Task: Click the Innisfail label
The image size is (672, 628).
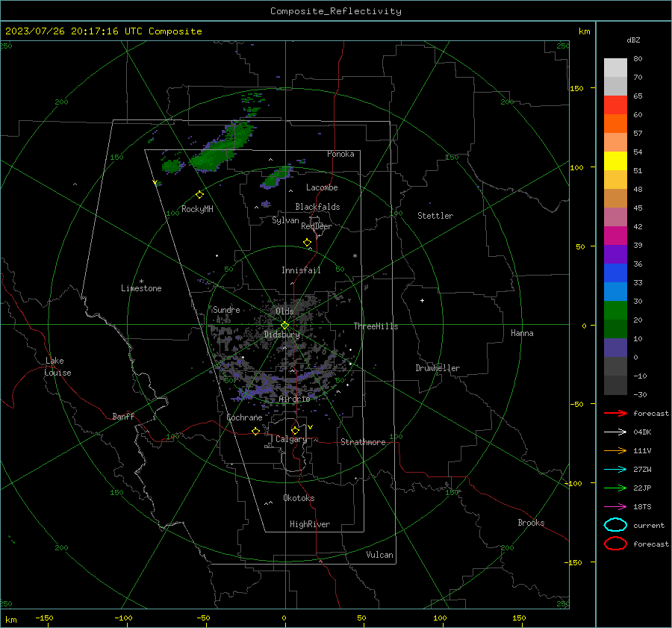Action: coord(301,270)
